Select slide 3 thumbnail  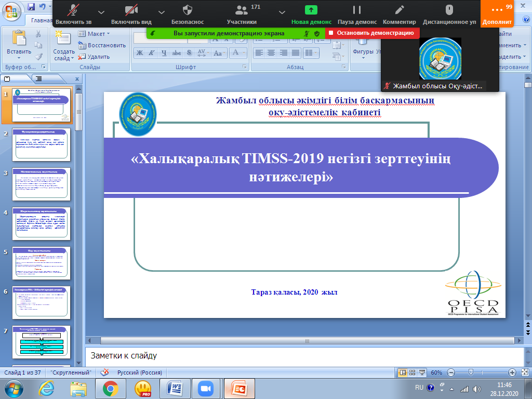tap(42, 184)
